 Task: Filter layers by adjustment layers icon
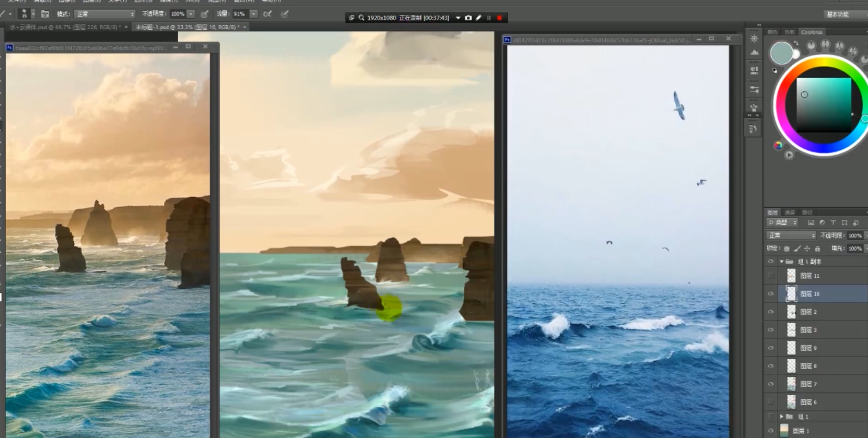822,222
